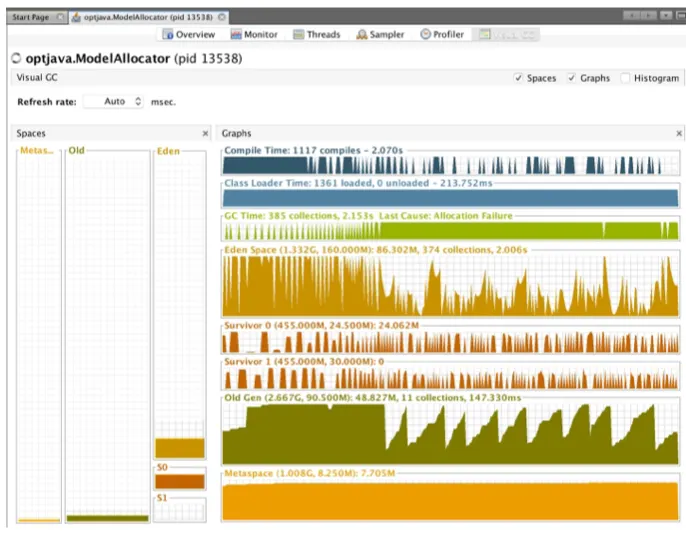The width and height of the screenshot is (686, 535).
Task: Click the Visual GC tab icon
Action: coord(485,34)
